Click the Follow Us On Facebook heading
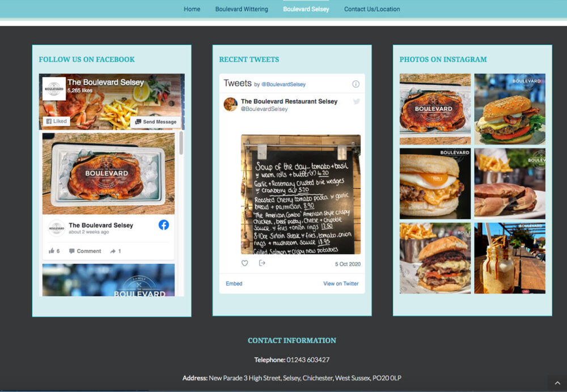Image resolution: width=567 pixels, height=392 pixels. coord(86,59)
